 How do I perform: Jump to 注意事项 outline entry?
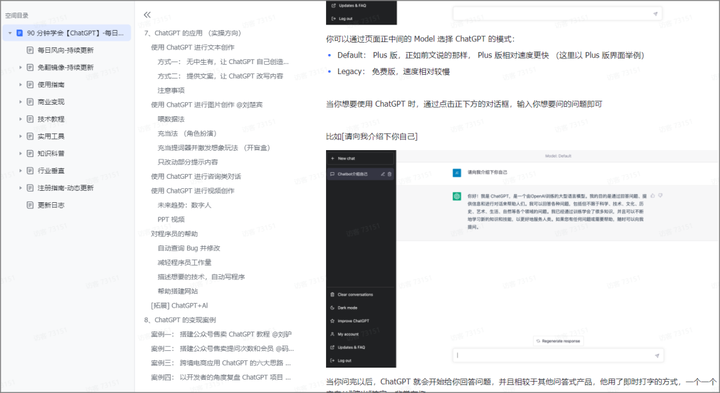(x=171, y=90)
